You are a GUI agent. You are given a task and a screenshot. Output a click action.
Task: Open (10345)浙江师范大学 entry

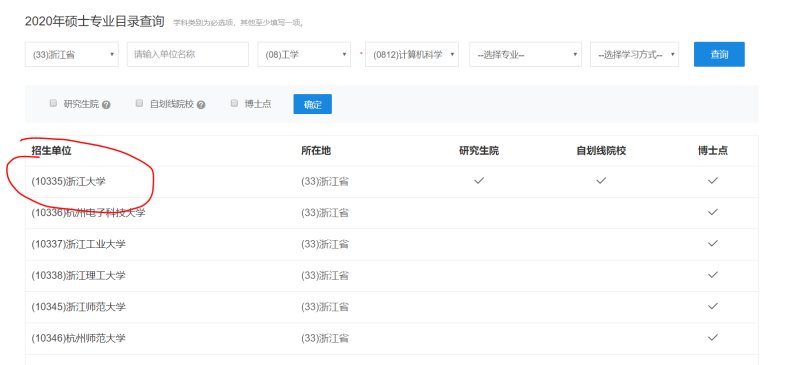(x=78, y=307)
